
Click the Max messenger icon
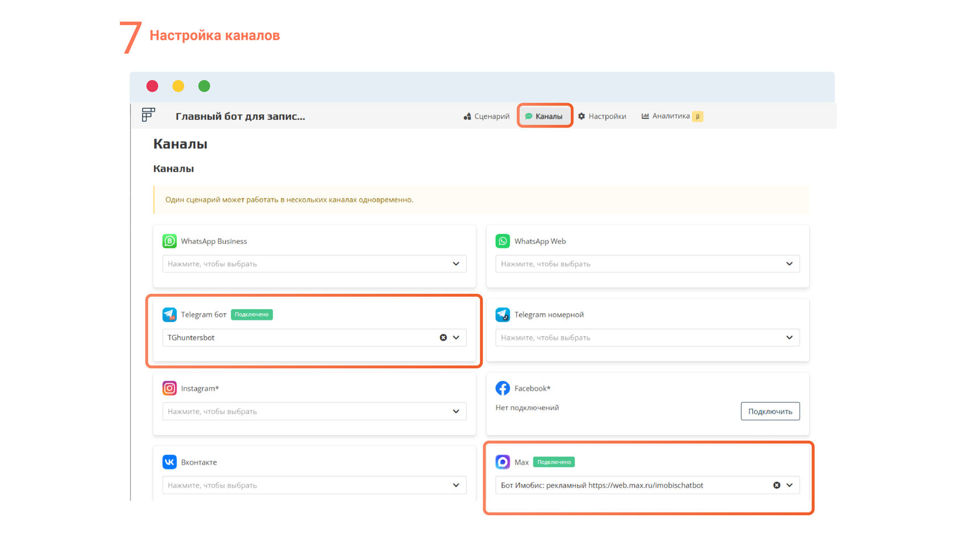click(x=503, y=462)
